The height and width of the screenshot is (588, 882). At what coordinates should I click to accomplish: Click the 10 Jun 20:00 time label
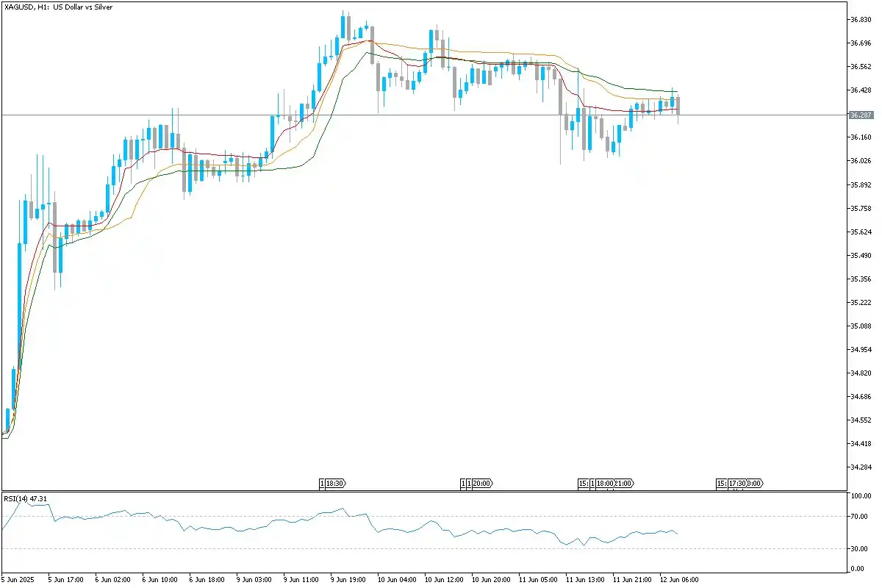(490, 579)
